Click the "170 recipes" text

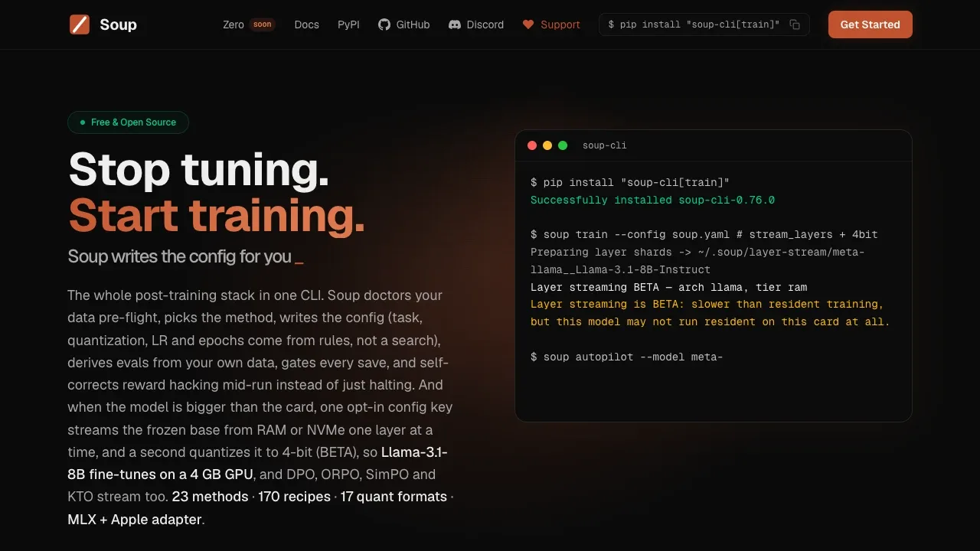point(294,497)
